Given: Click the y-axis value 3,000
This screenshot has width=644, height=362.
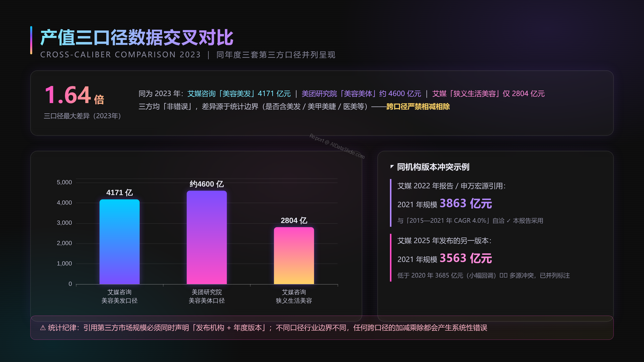Looking at the screenshot, I should [64, 223].
